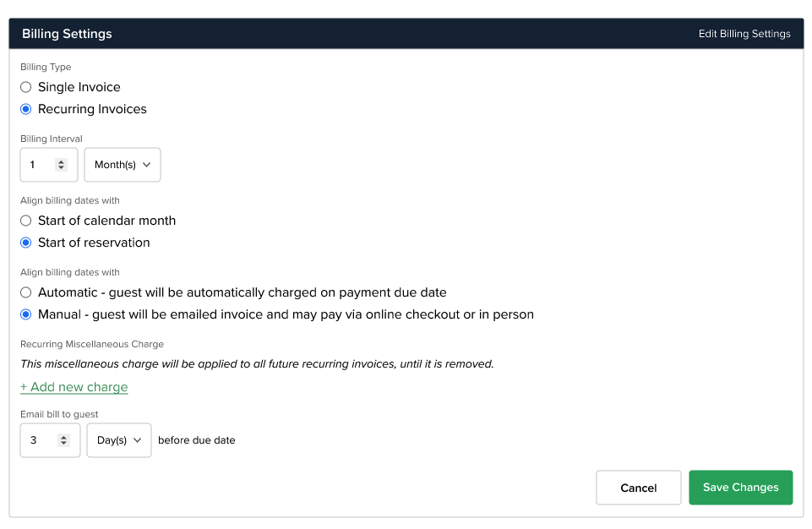Open Edit Billing Settings in the header

(744, 33)
